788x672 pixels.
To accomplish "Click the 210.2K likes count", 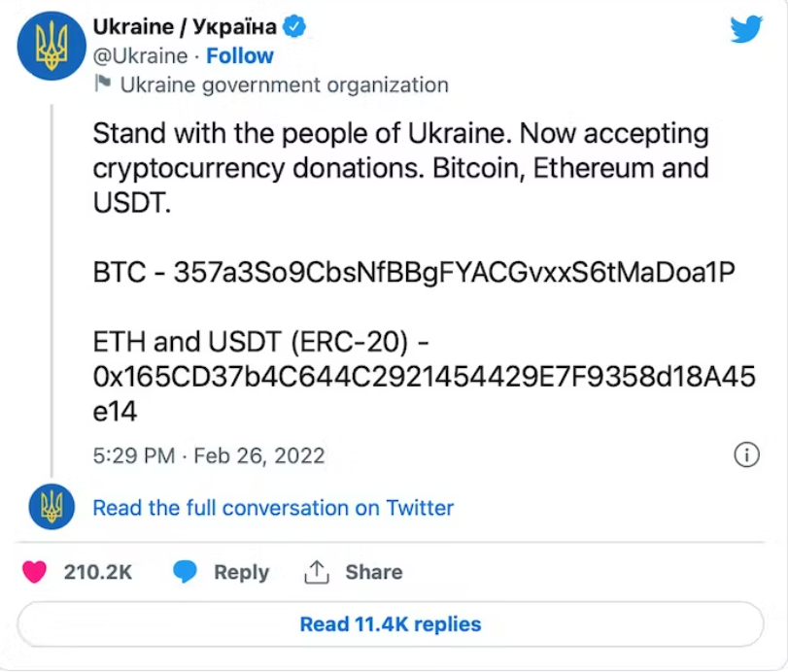I will point(98,572).
